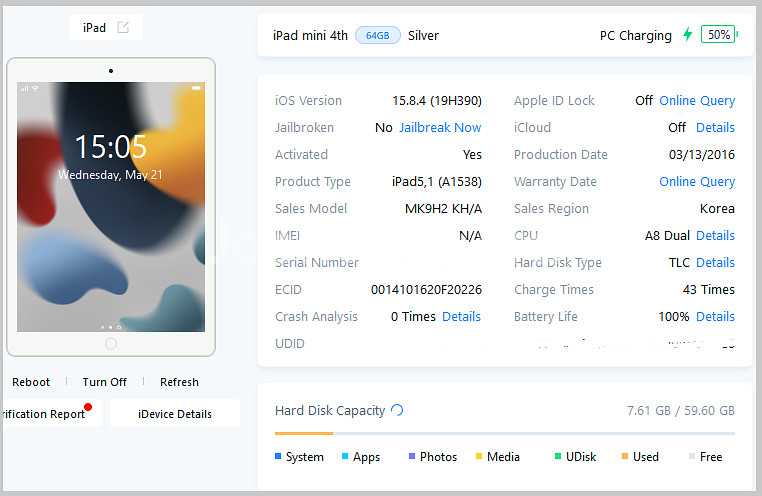Click the Silver color label
Screen dimensions: 762x496
pyautogui.click(x=423, y=35)
